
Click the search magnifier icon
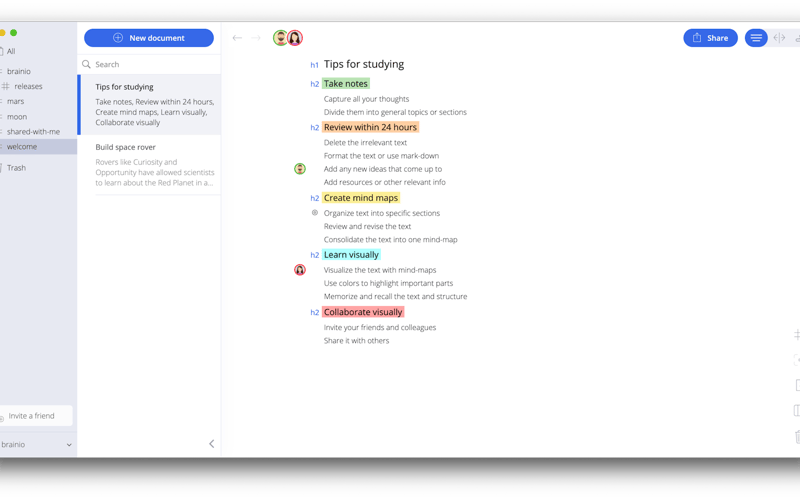click(x=86, y=64)
